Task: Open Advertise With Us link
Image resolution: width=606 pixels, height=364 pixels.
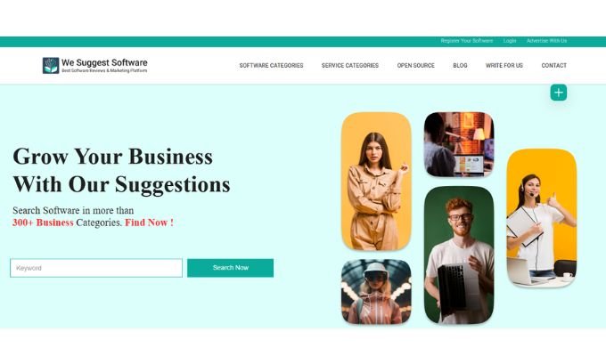Action: click(546, 41)
